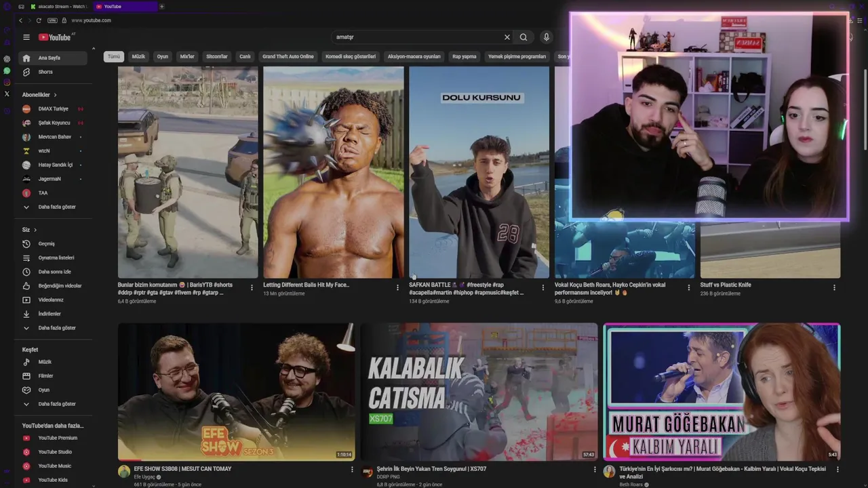Viewport: 868px width, 488px height.
Task: Open Instagram in the browser sidebar
Action: click(x=7, y=82)
